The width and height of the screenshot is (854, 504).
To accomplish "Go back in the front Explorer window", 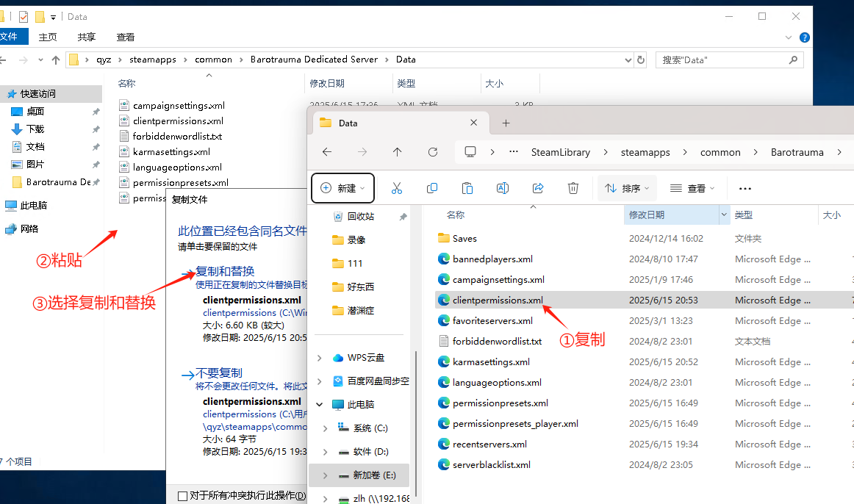I will [x=327, y=152].
